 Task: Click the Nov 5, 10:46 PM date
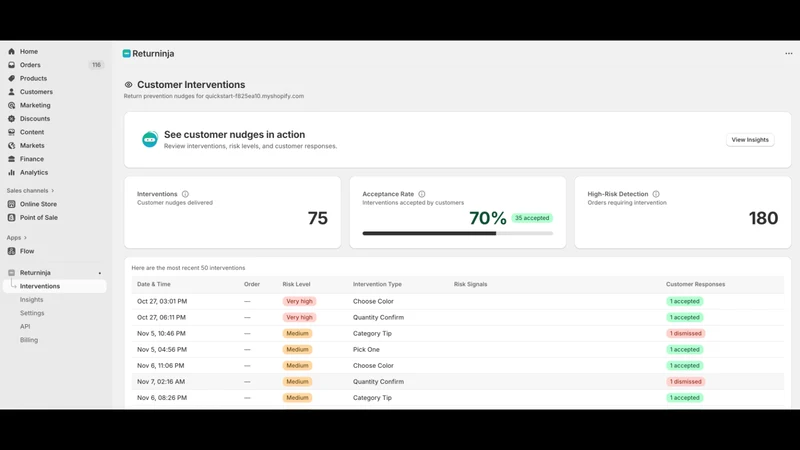point(161,333)
